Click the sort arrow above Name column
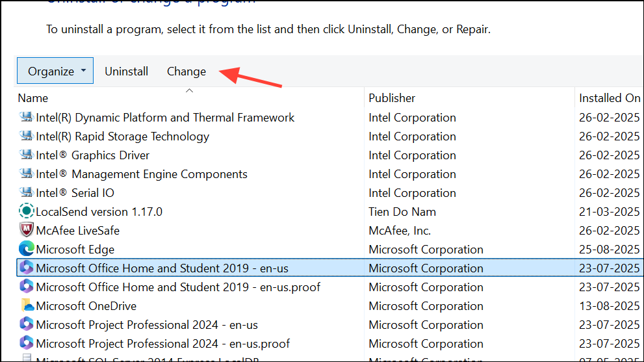The image size is (644, 362). click(x=190, y=90)
